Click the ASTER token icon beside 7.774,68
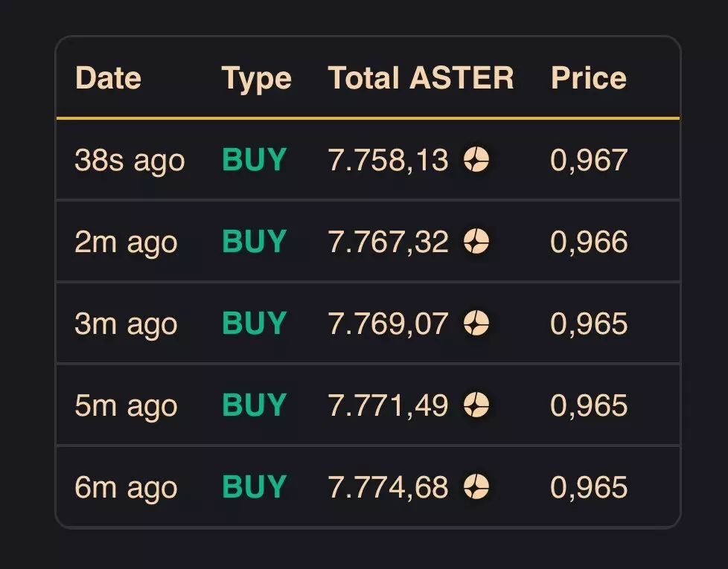728x569 pixels. pos(476,487)
